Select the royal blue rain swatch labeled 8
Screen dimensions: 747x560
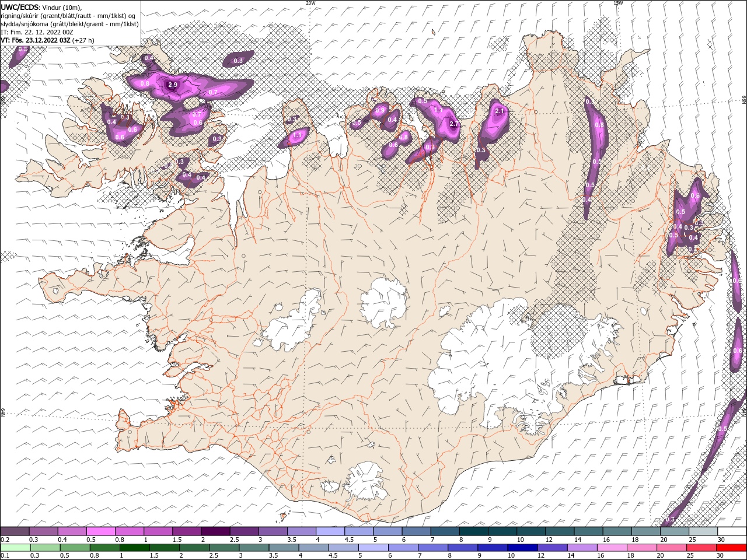click(463, 548)
